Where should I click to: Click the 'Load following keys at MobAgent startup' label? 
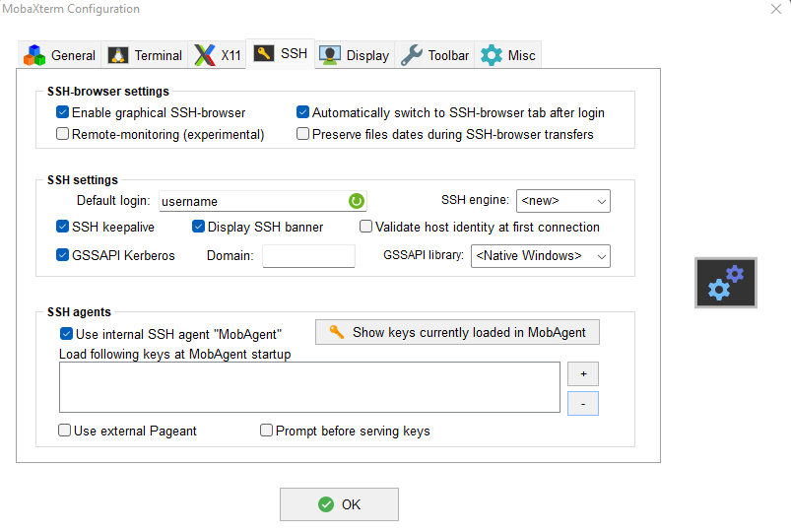point(175,355)
